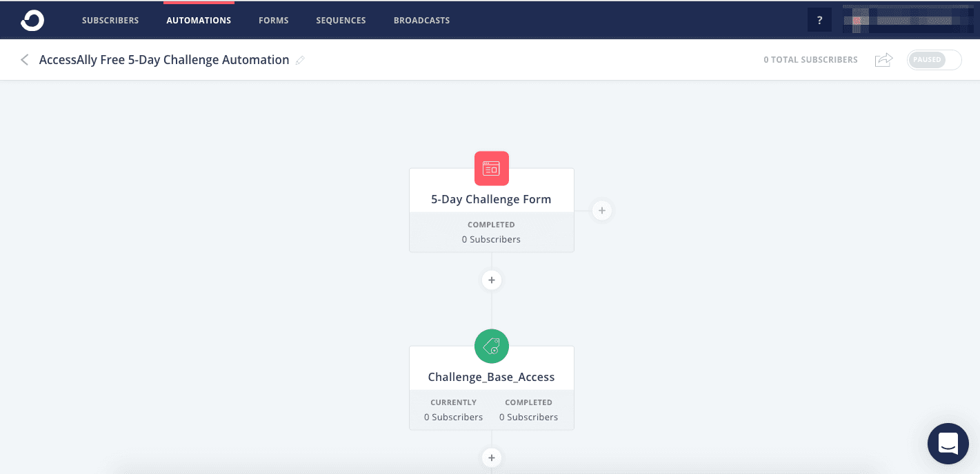
Task: Open the chat support widget
Action: (x=948, y=444)
